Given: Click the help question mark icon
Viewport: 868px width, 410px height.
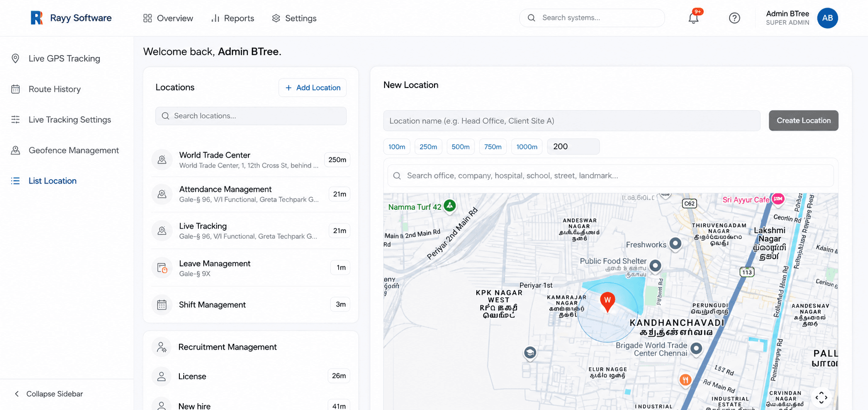Looking at the screenshot, I should coord(734,18).
